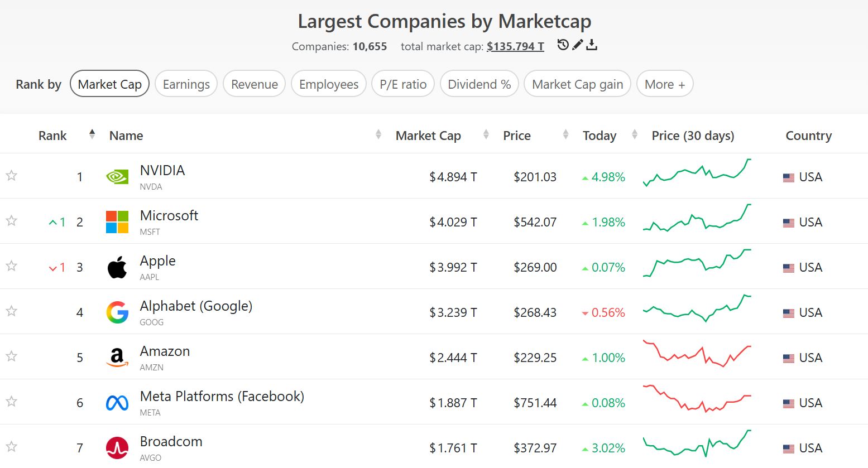This screenshot has height=468, width=868.
Task: Sort table by the Market Cap column
Action: 428,136
